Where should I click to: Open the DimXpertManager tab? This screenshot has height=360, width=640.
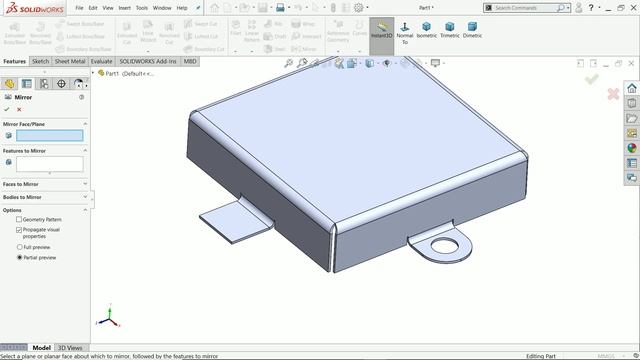(61, 84)
